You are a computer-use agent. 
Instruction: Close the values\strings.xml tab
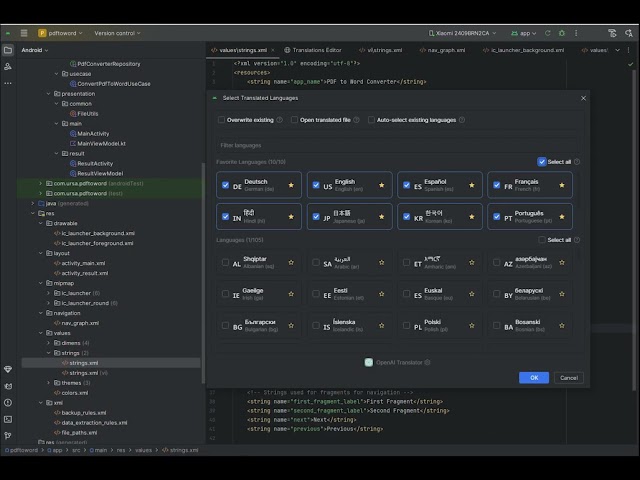(x=273, y=50)
